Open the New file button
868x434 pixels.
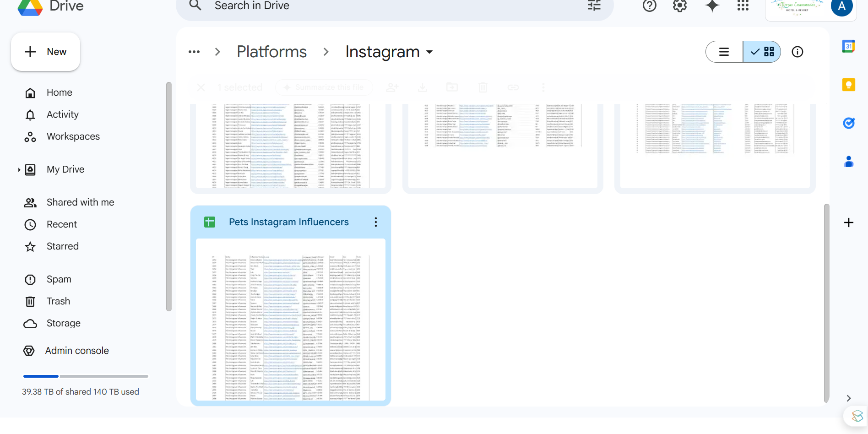pyautogui.click(x=45, y=52)
